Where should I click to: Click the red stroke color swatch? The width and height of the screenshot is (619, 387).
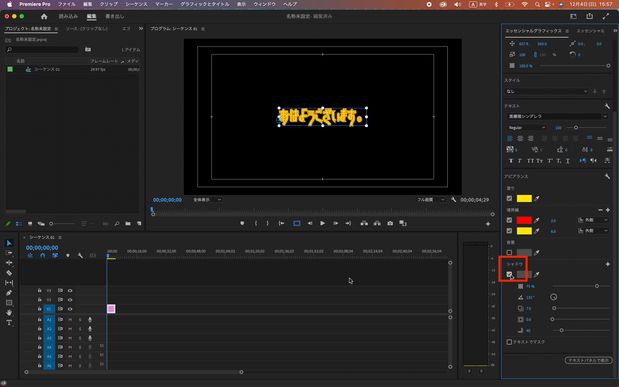(x=524, y=220)
